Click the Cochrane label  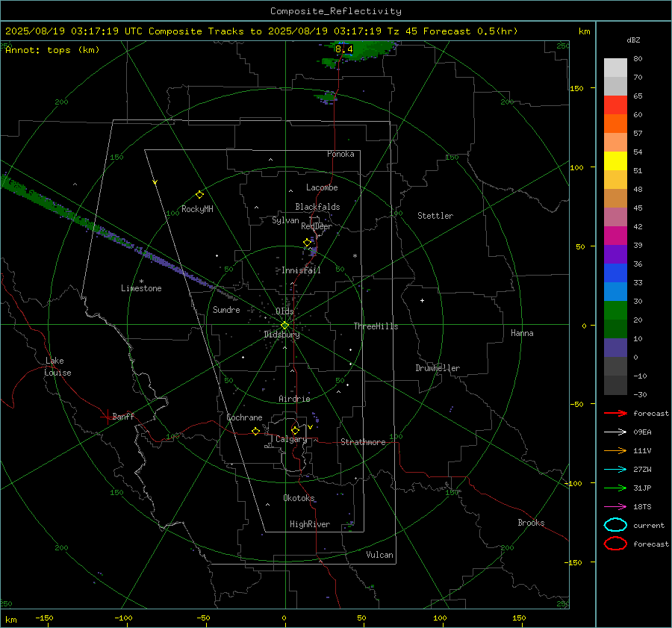(244, 417)
